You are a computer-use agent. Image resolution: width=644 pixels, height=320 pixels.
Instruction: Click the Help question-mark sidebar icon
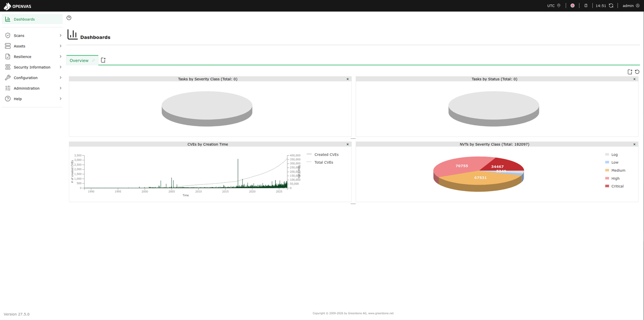click(8, 98)
